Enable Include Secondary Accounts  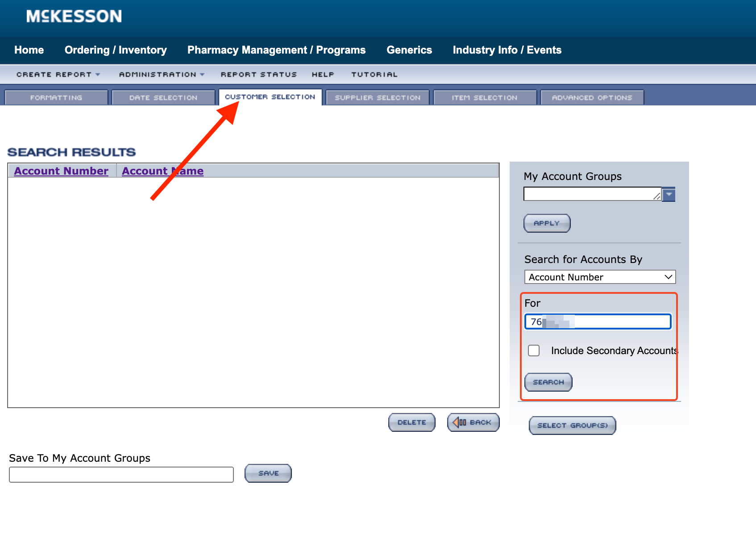(x=534, y=351)
